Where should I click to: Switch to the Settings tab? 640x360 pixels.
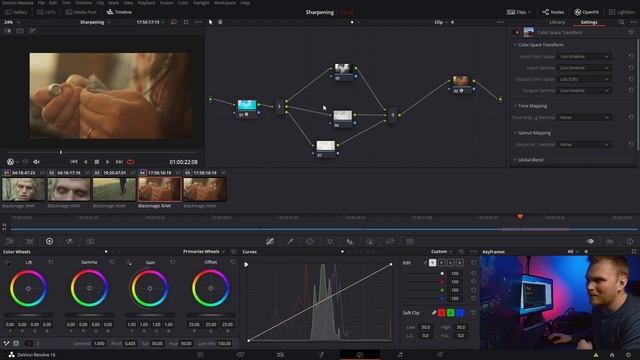589,22
